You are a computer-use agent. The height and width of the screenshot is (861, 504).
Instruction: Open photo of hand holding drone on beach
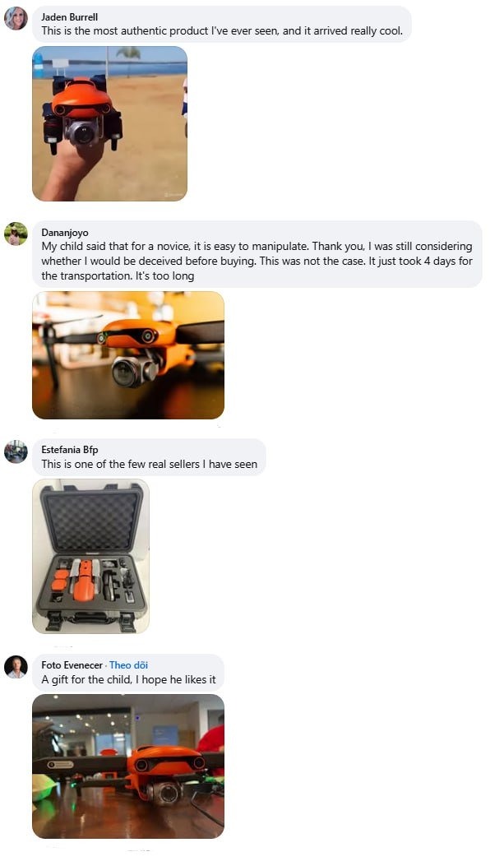[110, 123]
